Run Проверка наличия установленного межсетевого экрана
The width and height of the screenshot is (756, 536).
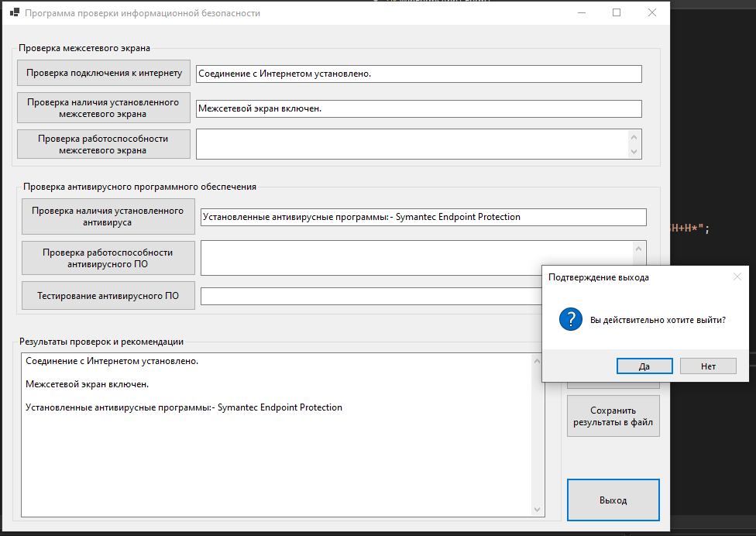coord(104,108)
